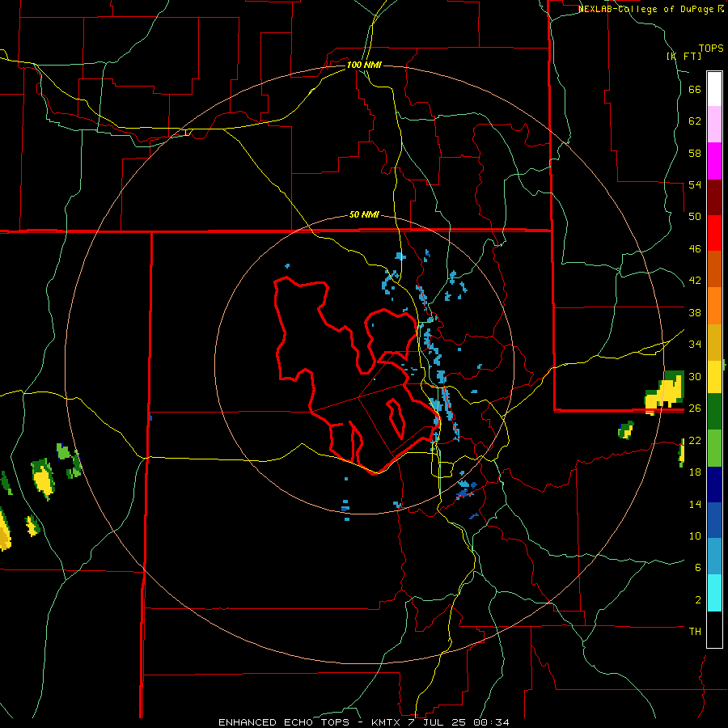The image size is (728, 728).
Task: Click the "KMTX" radar site identifier
Action: click(x=387, y=722)
